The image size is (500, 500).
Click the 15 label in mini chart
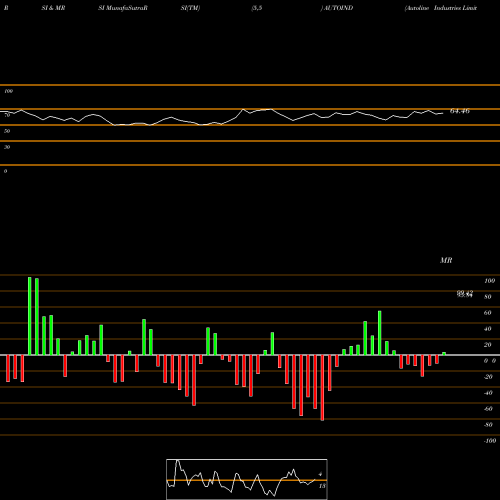pyautogui.click(x=322, y=486)
